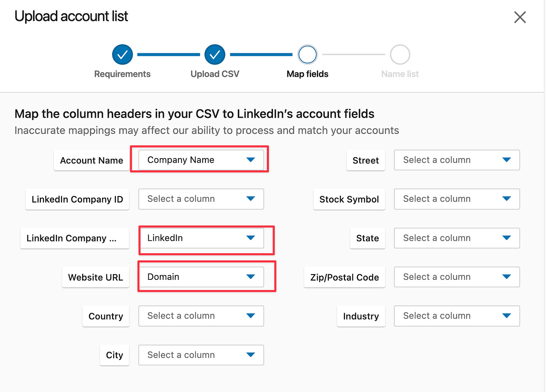546x392 pixels.
Task: Click the Stock Symbol field label
Action: (x=349, y=200)
